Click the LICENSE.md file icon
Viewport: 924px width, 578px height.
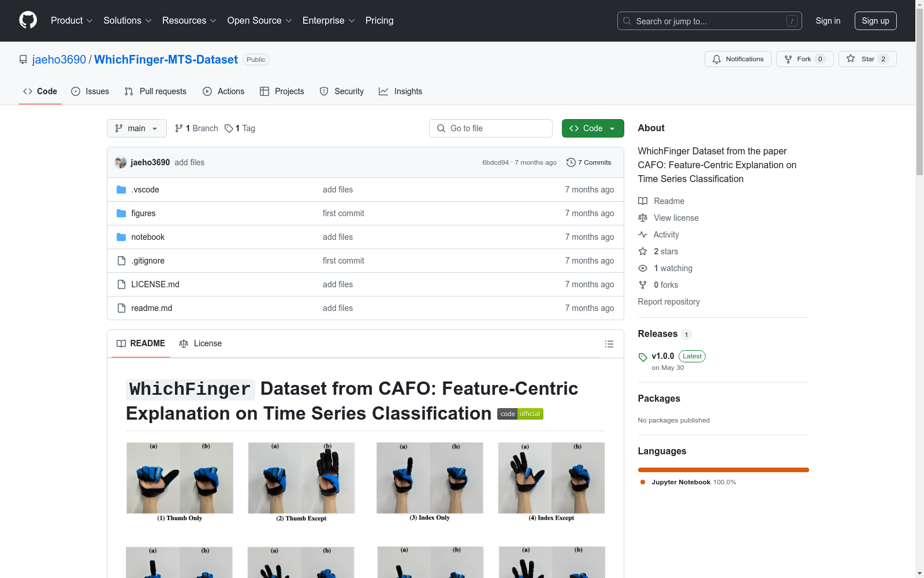[121, 284]
